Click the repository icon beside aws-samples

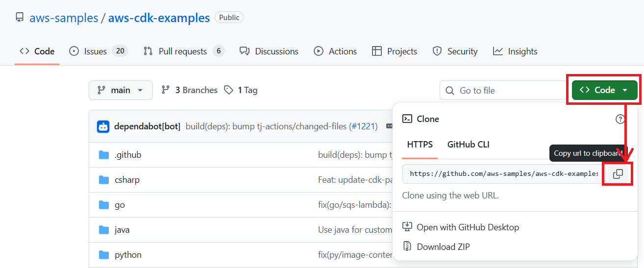[20, 18]
